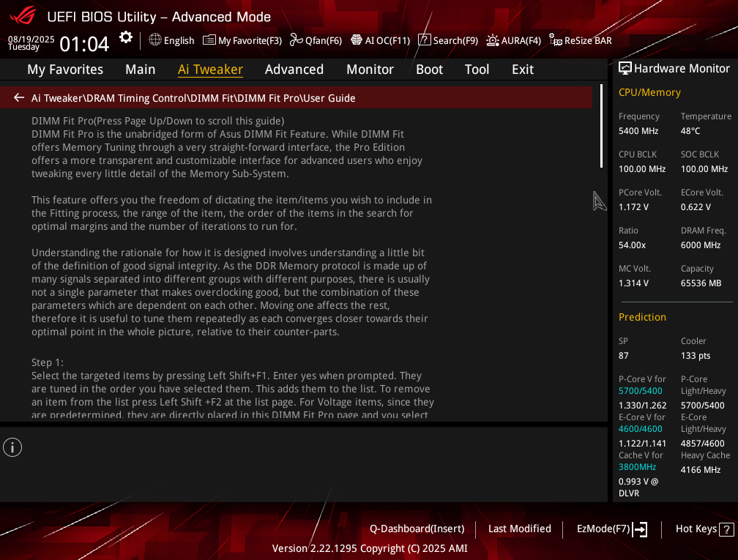
Task: Click the AURA lighting icon
Action: click(x=492, y=40)
